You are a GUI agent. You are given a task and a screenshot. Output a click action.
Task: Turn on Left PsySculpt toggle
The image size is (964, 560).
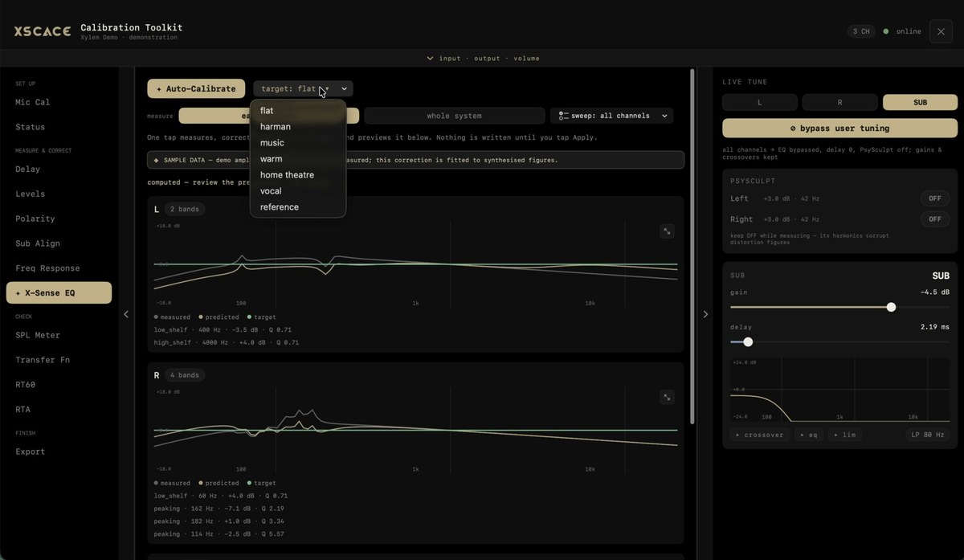coord(935,198)
